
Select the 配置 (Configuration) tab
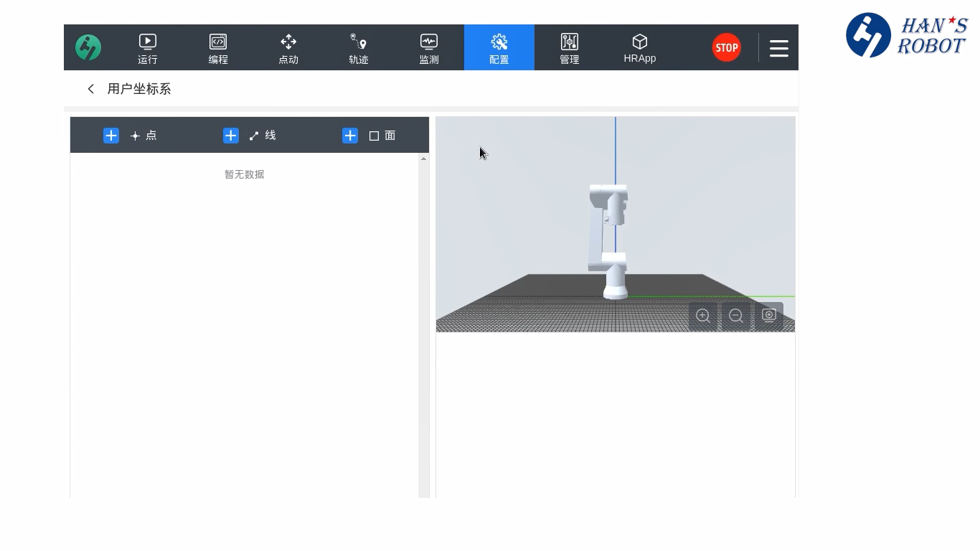pyautogui.click(x=499, y=47)
